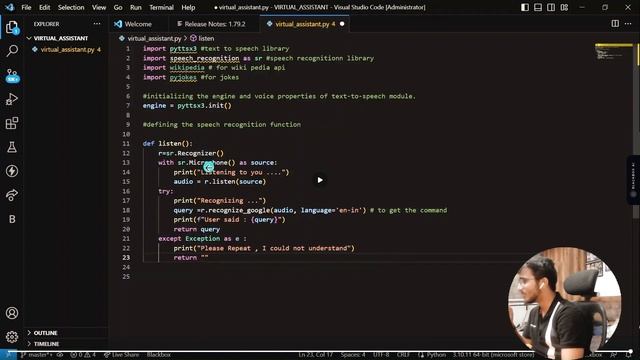The width and height of the screenshot is (640, 360).
Task: Click 'return query' code line
Action: click(197, 229)
